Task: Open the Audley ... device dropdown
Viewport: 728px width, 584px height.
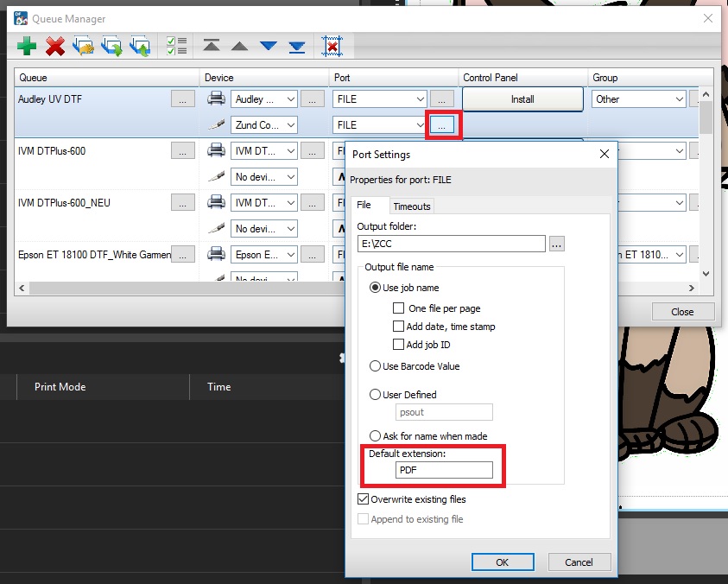Action: tap(263, 99)
